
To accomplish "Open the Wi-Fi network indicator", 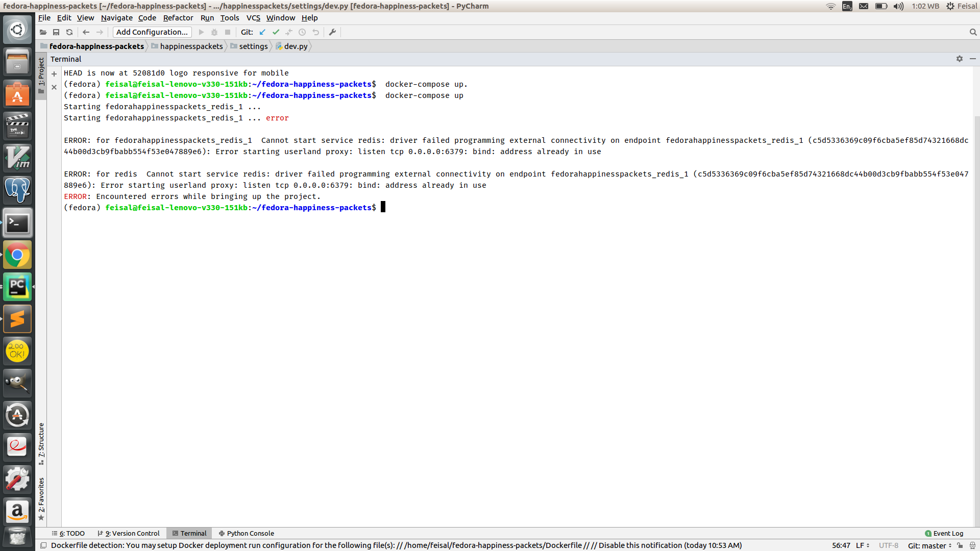I will [x=831, y=6].
